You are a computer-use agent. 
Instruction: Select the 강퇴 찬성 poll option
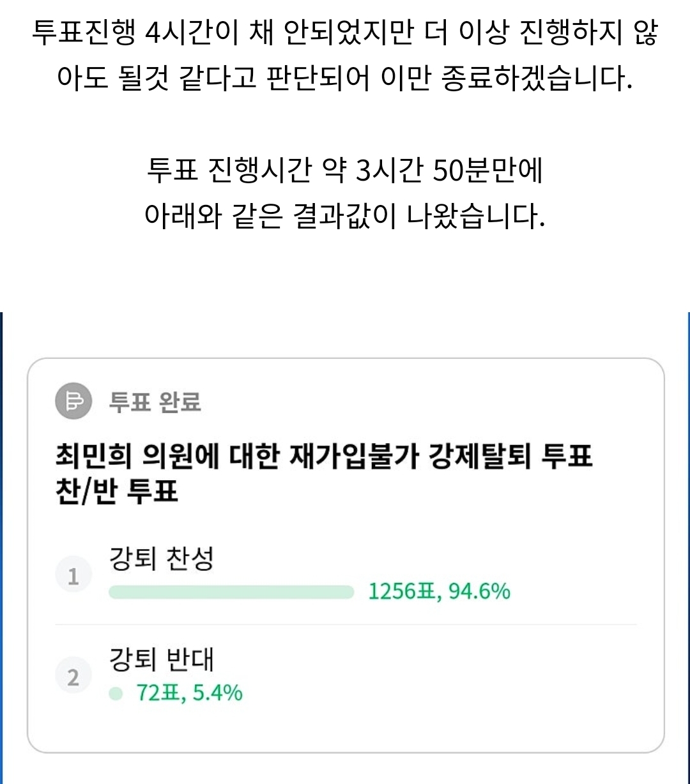coord(162,559)
